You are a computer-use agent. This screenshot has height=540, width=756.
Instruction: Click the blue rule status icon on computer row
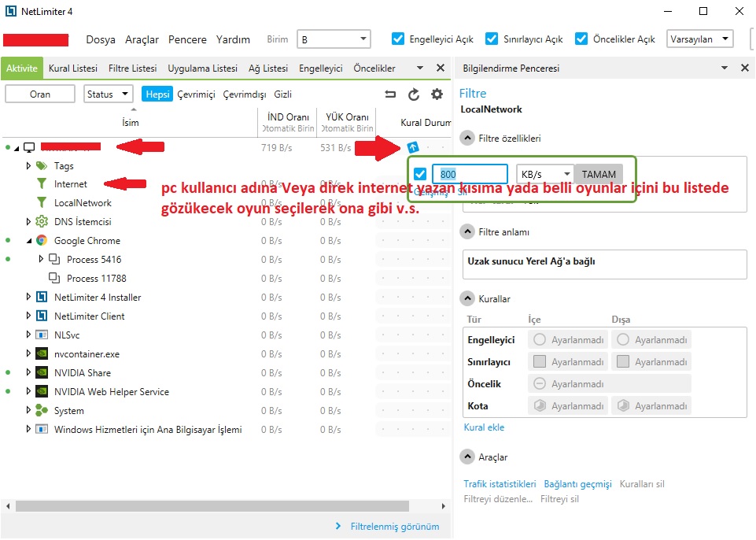point(413,147)
